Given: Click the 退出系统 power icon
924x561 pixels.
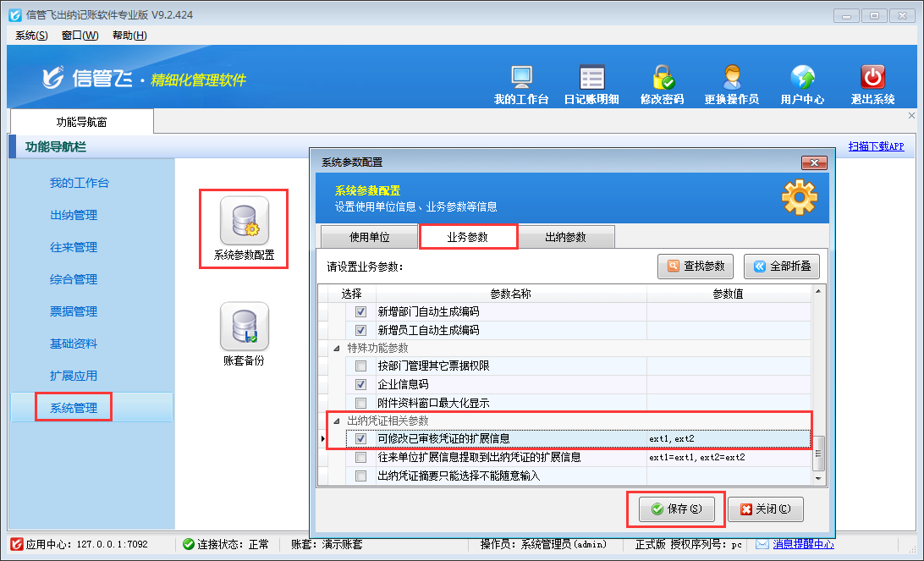Looking at the screenshot, I should [872, 79].
